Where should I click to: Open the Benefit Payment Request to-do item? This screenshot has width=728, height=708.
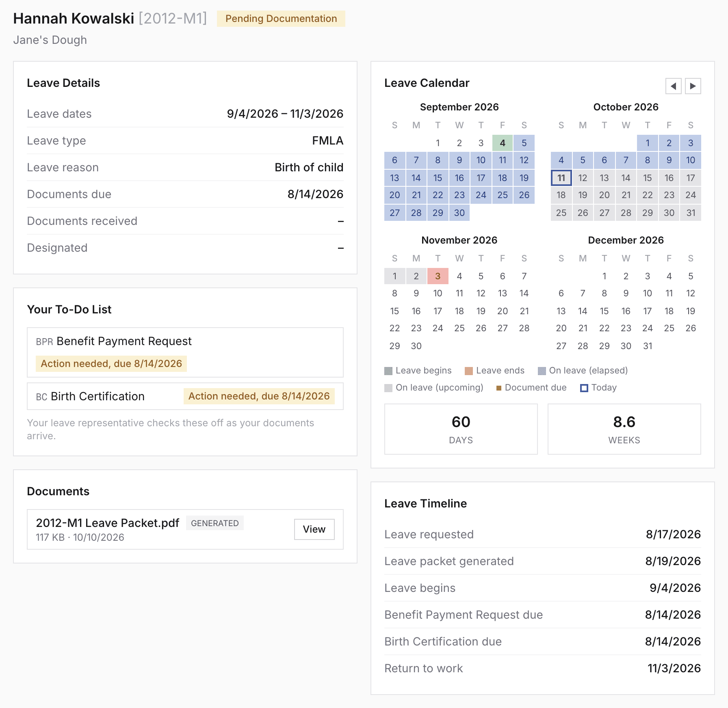[185, 352]
